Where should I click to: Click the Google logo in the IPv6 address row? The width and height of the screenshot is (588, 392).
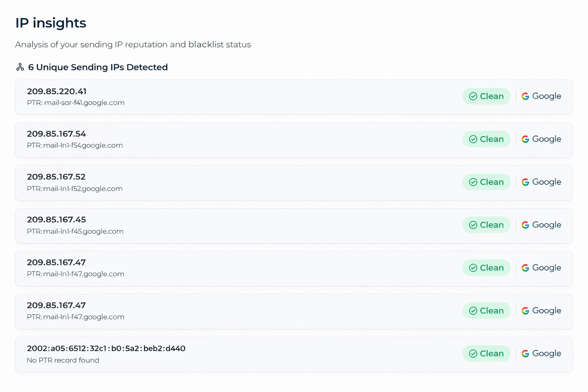[x=525, y=353]
